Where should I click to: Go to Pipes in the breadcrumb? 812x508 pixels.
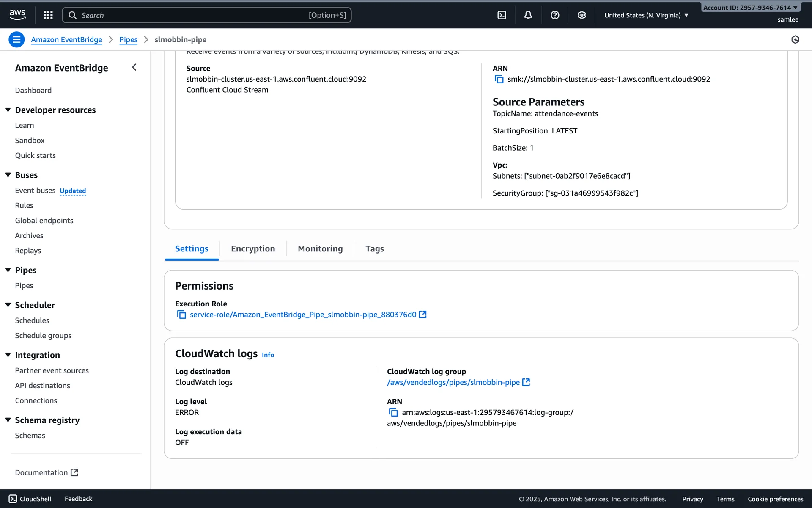click(128, 39)
